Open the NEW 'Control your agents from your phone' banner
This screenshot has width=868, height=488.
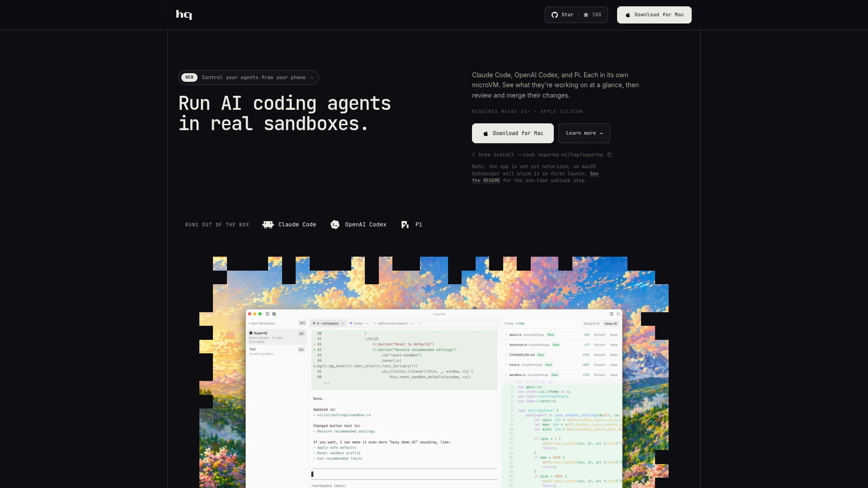(249, 78)
